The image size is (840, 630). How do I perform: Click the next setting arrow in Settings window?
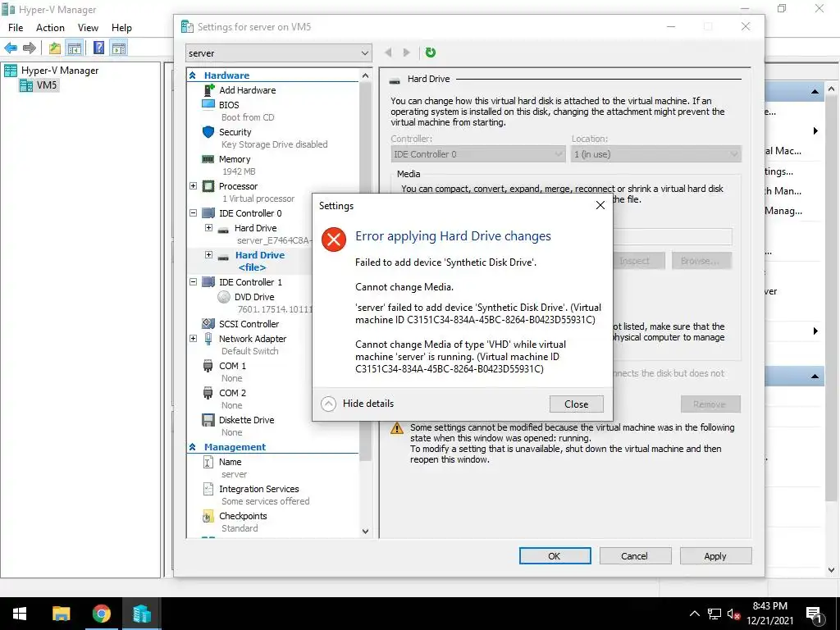pos(407,52)
